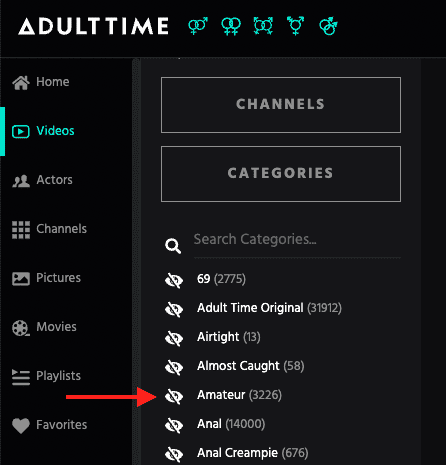The height and width of the screenshot is (465, 446).
Task: Toggle visibility eye for Almost Caught category
Action: click(174, 367)
